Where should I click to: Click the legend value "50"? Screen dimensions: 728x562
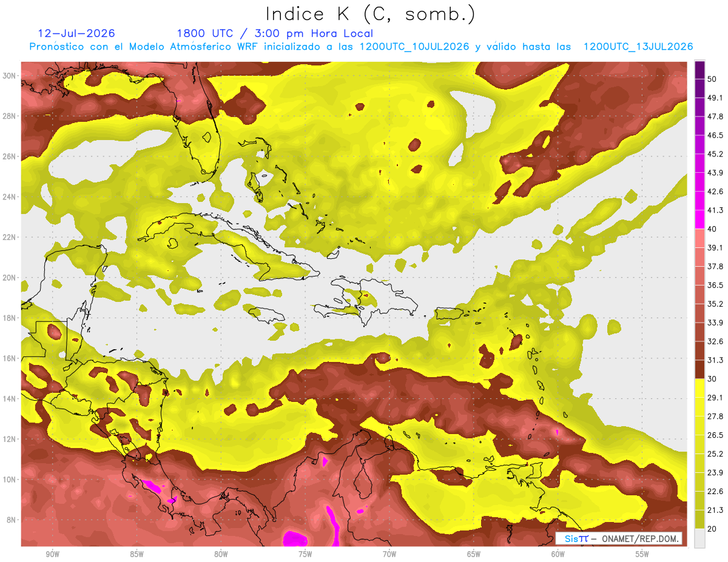pyautogui.click(x=712, y=79)
